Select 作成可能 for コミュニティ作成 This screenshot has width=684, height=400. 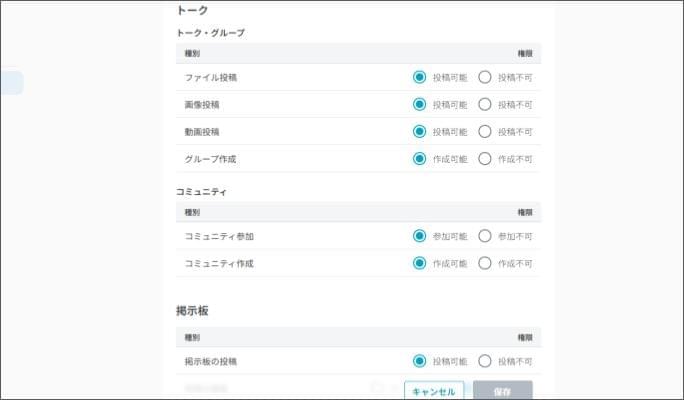click(x=420, y=263)
